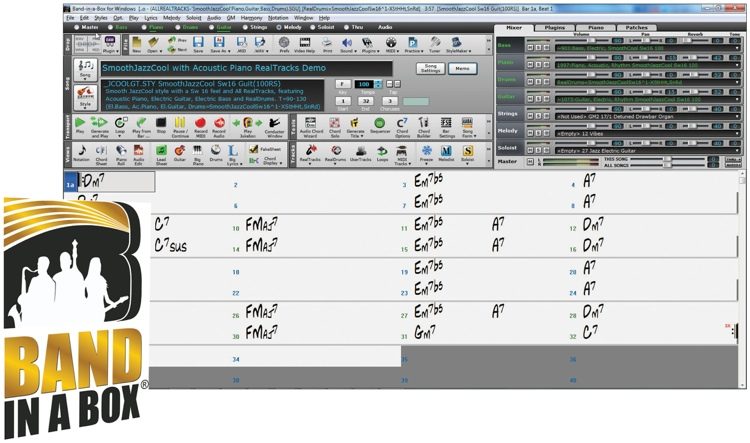Click the song title field
Viewport: 750px width, 443px height.
pyautogui.click(x=246, y=68)
